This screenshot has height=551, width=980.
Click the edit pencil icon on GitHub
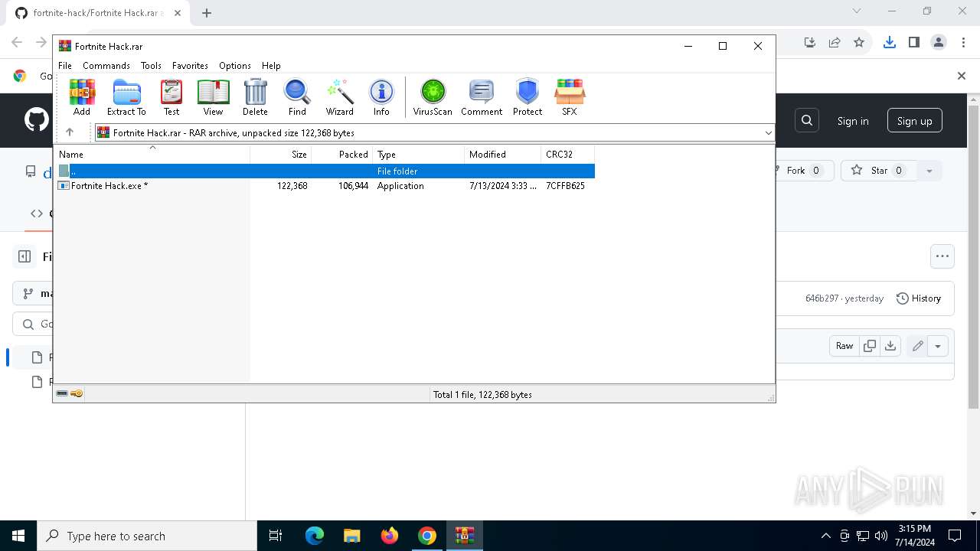pyautogui.click(x=917, y=346)
